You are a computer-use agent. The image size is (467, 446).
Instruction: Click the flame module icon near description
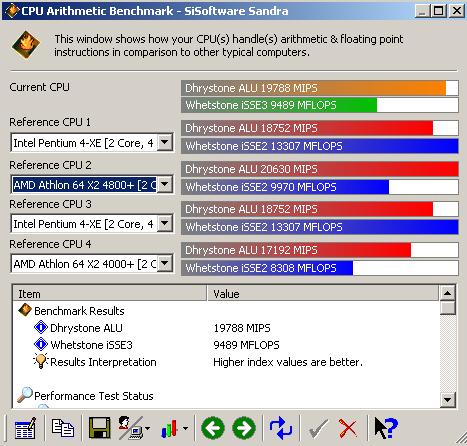tap(25, 45)
